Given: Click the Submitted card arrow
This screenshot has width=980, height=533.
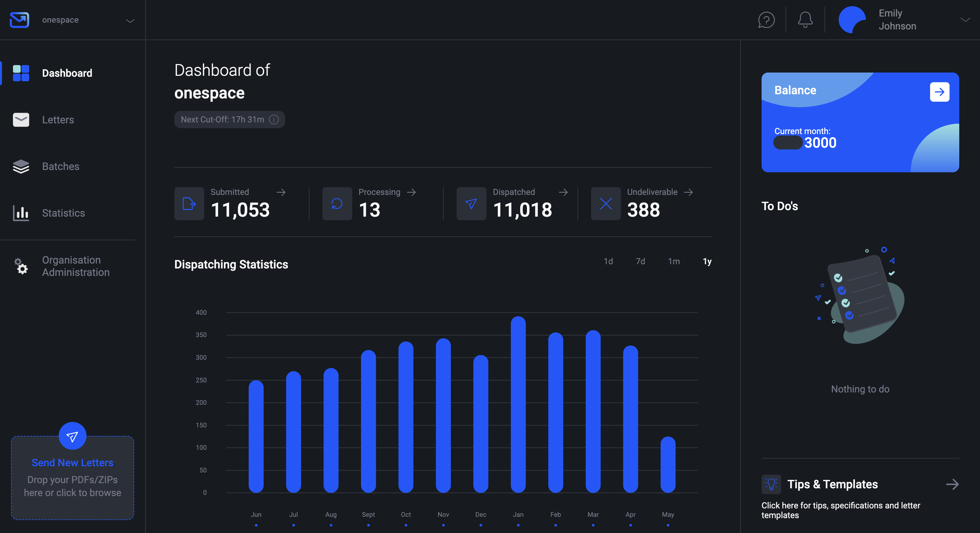Looking at the screenshot, I should click(282, 192).
